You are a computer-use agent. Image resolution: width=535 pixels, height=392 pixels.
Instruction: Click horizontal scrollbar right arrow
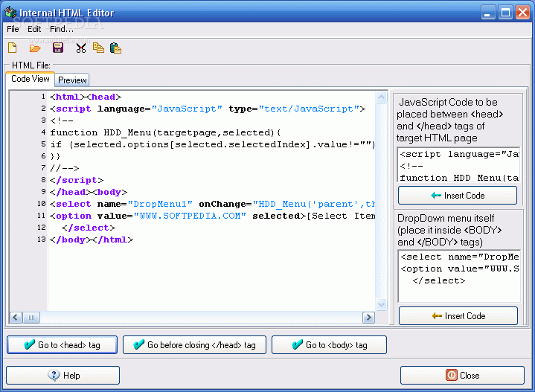368,318
